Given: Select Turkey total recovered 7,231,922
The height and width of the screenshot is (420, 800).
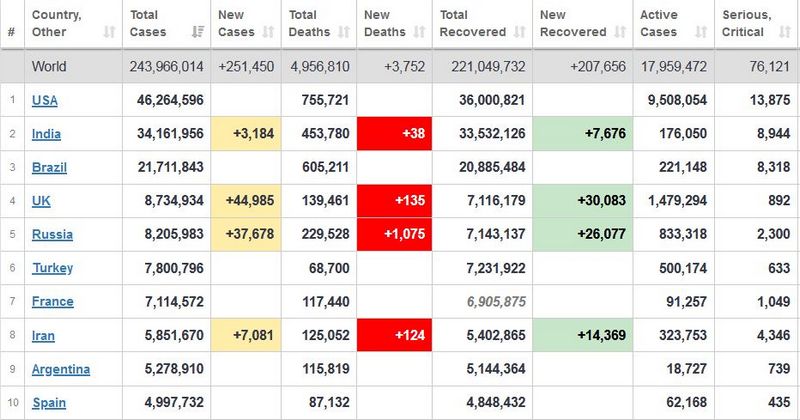Looking at the screenshot, I should pos(496,268).
